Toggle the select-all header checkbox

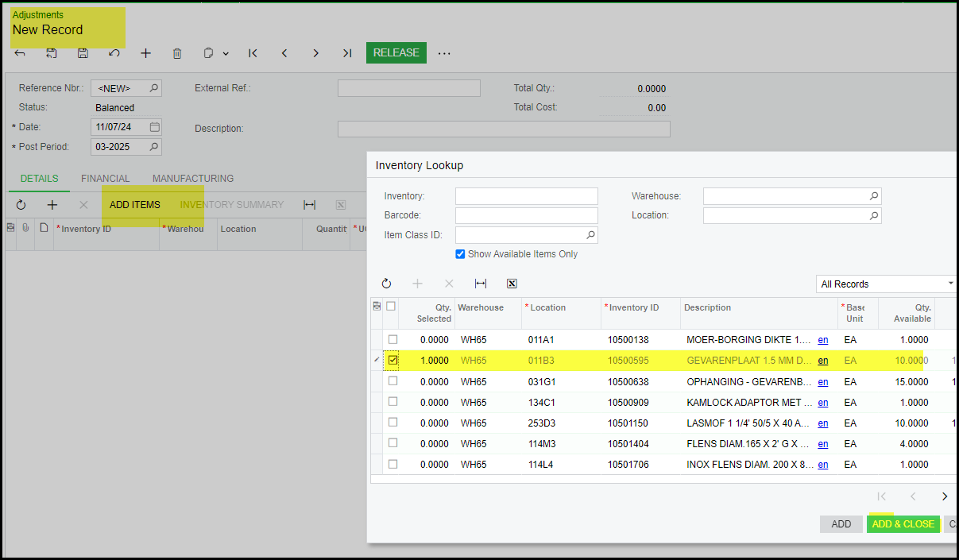pos(391,307)
